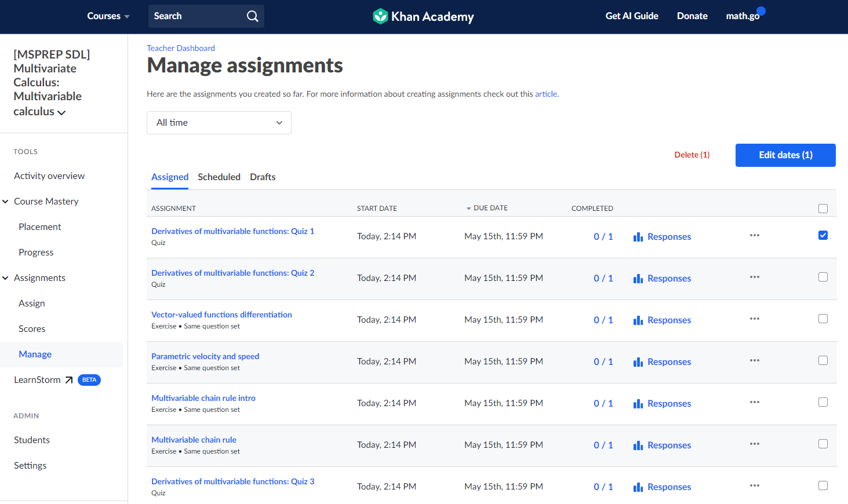The image size is (848, 504).
Task: Open the ellipsis menu for Multivariable chain rule
Action: click(754, 444)
